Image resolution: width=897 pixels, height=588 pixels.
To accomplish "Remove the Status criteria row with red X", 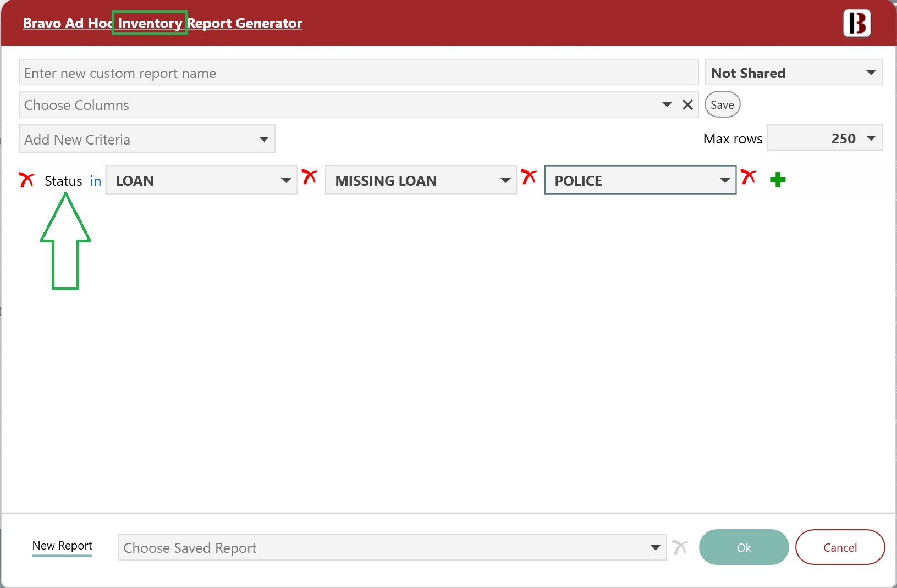I will point(26,180).
